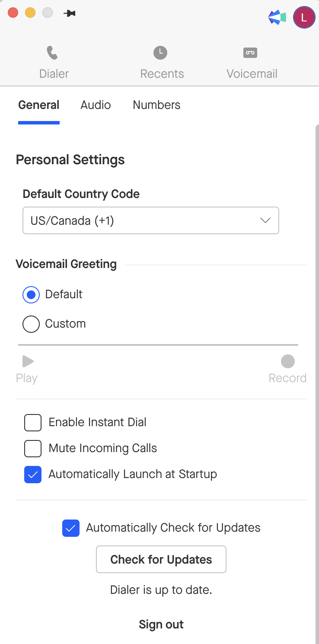Screen dimensions: 319x644
Task: Click Sign out
Action: point(161,625)
